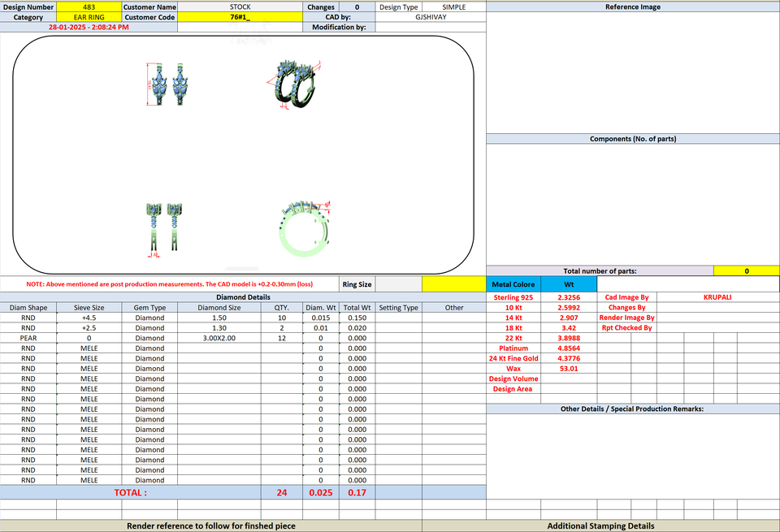Image resolution: width=780 pixels, height=532 pixels.
Task: Click the Ring Size label cell
Action: click(x=357, y=284)
